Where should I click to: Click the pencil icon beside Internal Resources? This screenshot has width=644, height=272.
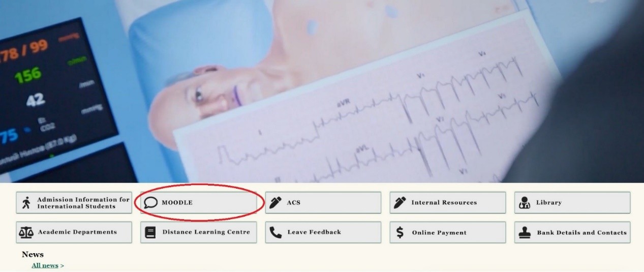tap(400, 202)
